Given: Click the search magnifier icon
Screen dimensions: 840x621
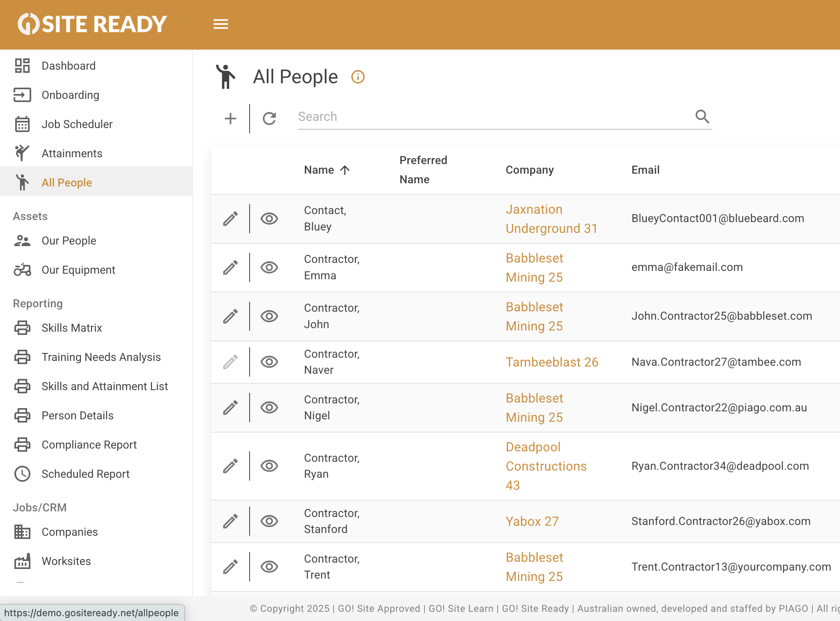Looking at the screenshot, I should [702, 116].
